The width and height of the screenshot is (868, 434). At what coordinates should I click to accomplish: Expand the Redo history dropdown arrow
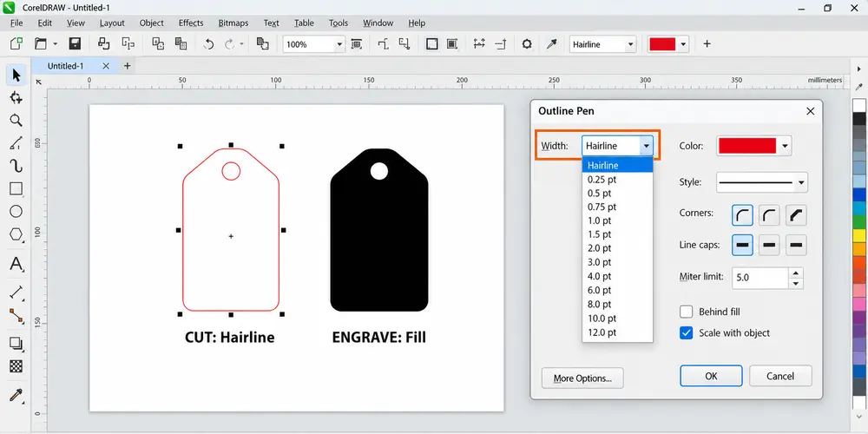[x=241, y=44]
